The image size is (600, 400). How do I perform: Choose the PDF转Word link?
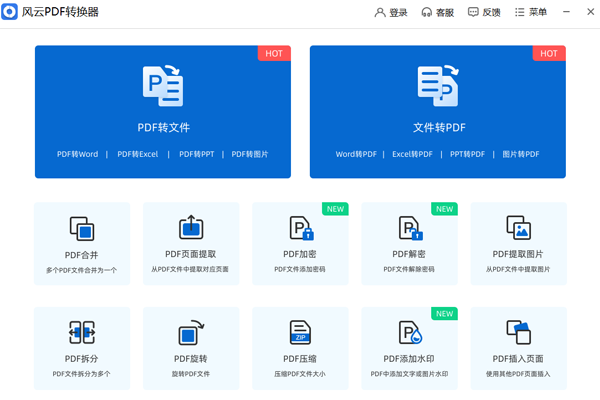77,154
